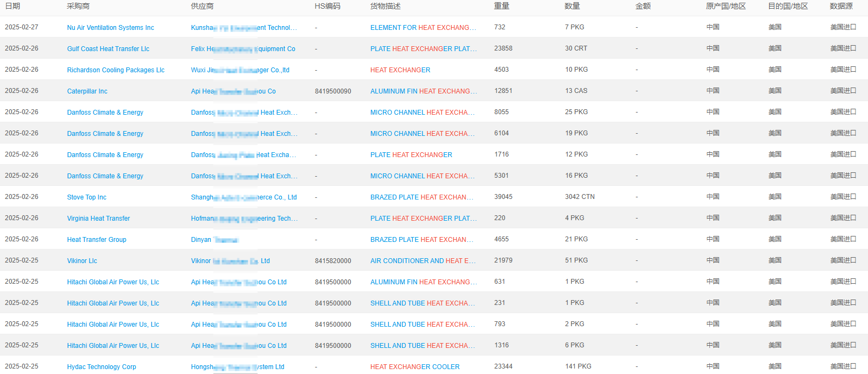Open the Vikinor supplier link ending in Ltd
The image size is (868, 374).
pyautogui.click(x=230, y=261)
